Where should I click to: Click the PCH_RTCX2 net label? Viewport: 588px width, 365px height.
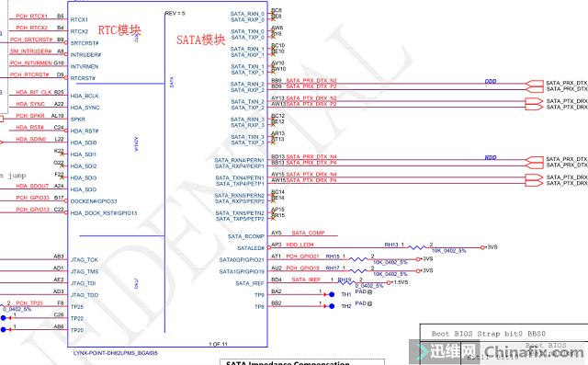pyautogui.click(x=31, y=28)
